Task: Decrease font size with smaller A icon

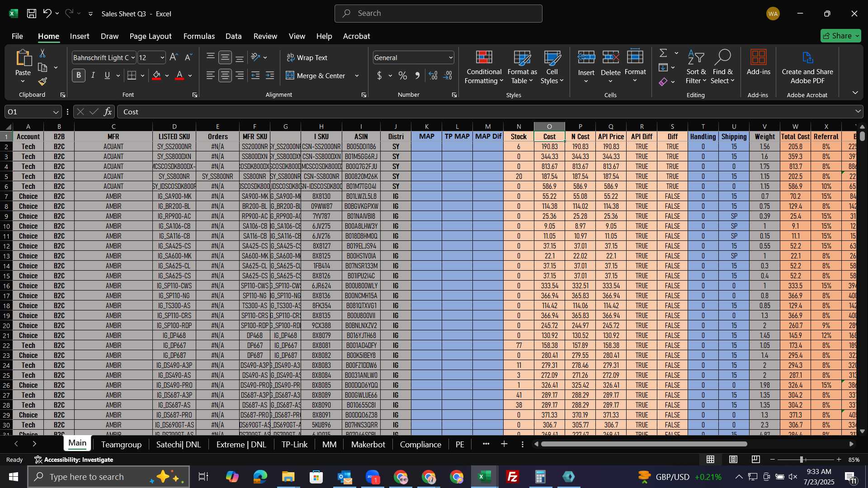Action: point(189,57)
